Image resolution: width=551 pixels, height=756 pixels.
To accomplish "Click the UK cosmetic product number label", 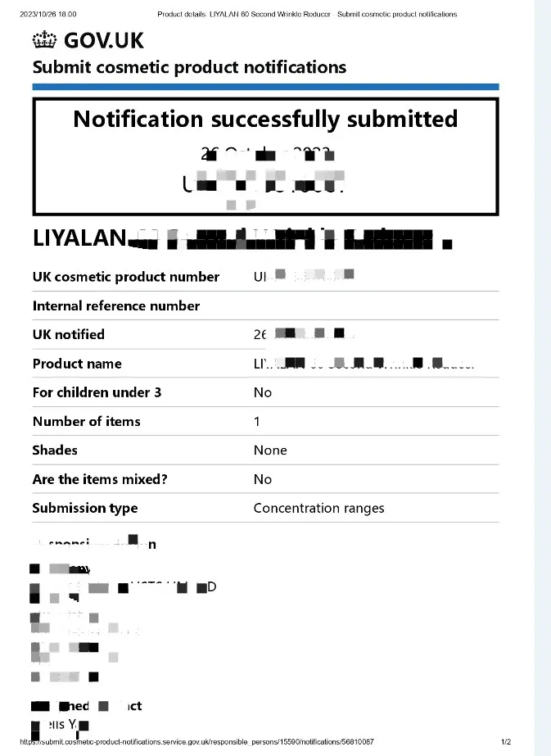I will 126,277.
